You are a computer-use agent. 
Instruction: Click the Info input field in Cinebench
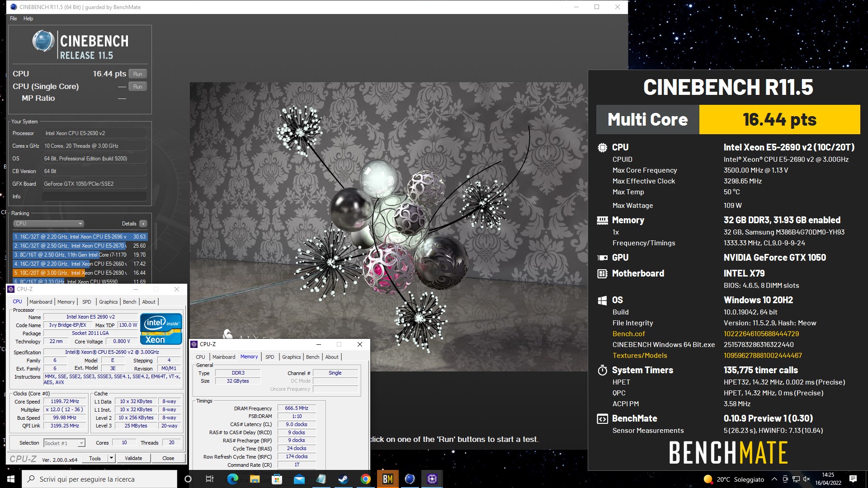click(x=94, y=197)
